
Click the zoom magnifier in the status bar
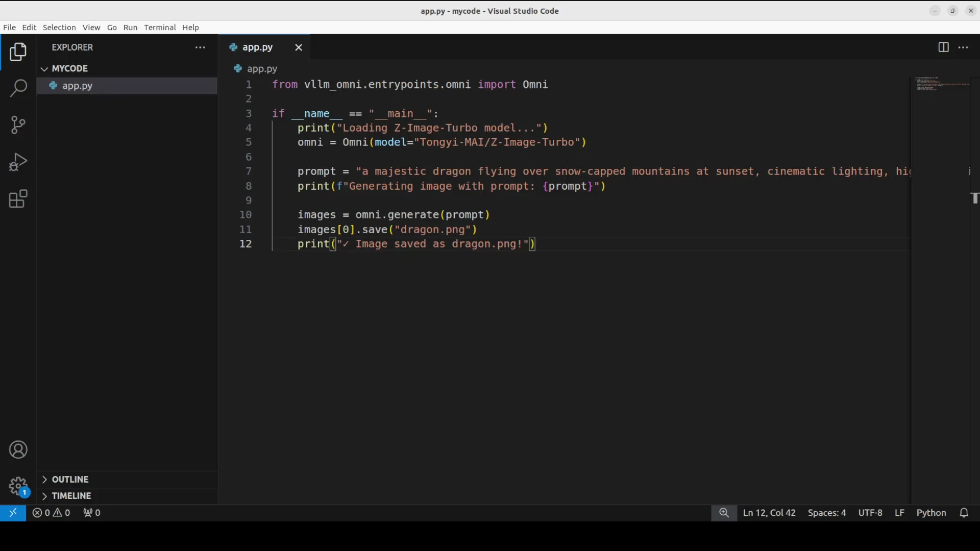724,513
